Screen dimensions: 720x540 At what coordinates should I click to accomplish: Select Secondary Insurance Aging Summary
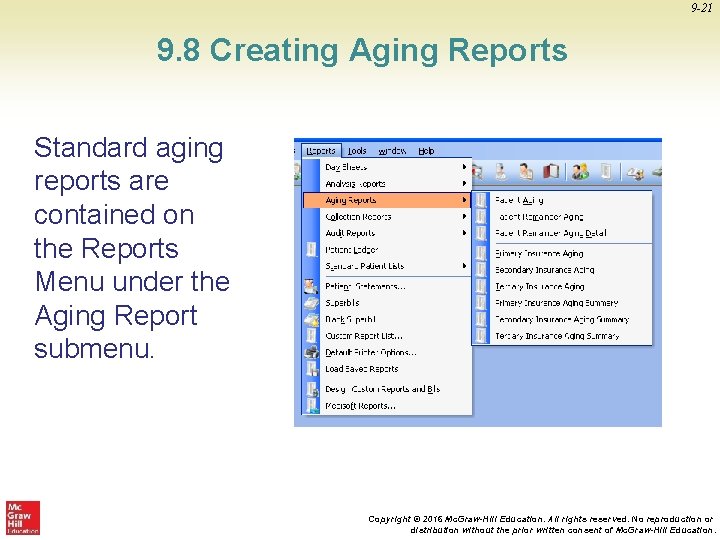(562, 319)
